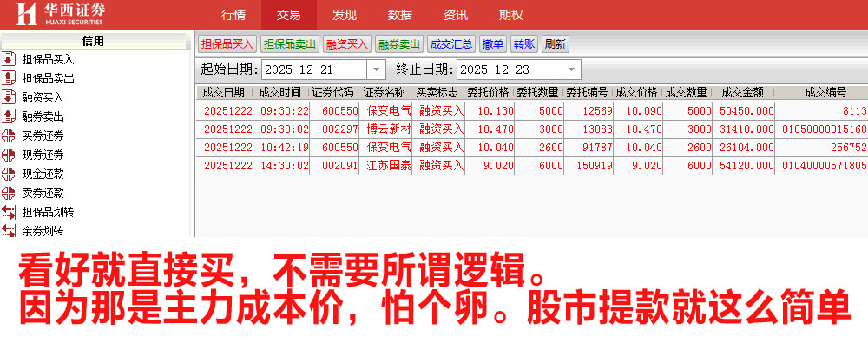
Task: Click the 刷新 button
Action: [x=556, y=44]
